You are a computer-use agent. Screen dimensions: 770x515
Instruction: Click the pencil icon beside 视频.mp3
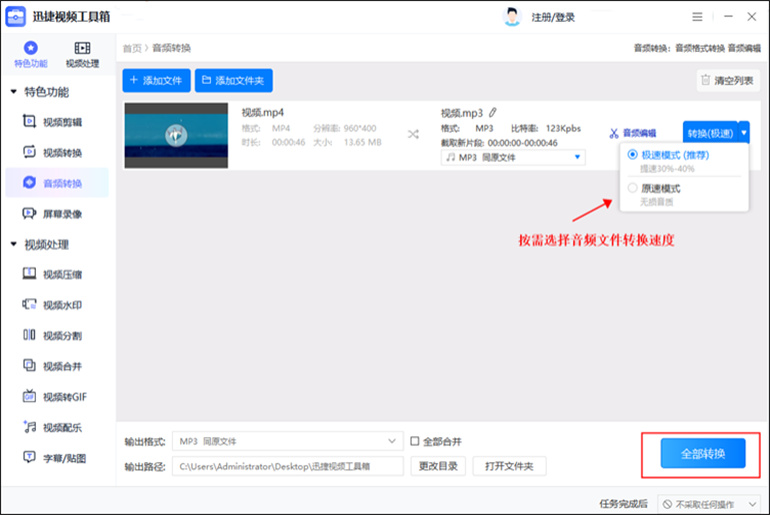tap(493, 112)
